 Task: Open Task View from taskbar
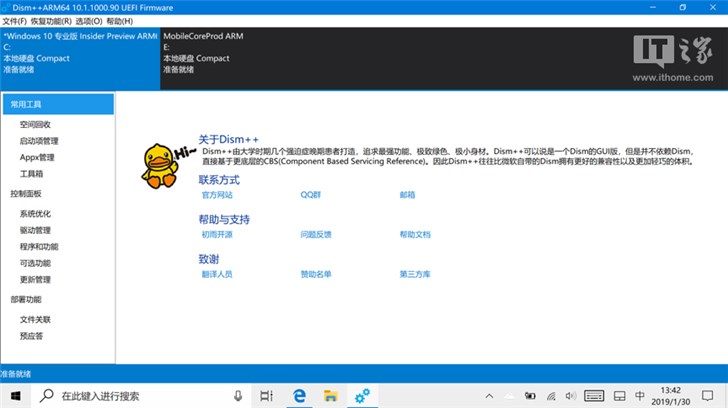coord(266,396)
